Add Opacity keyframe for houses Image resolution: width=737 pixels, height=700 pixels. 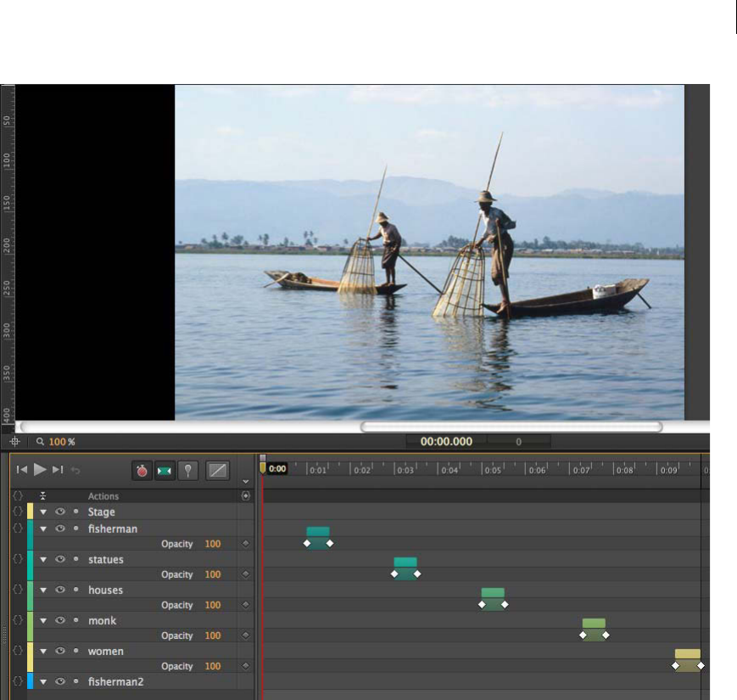245,605
